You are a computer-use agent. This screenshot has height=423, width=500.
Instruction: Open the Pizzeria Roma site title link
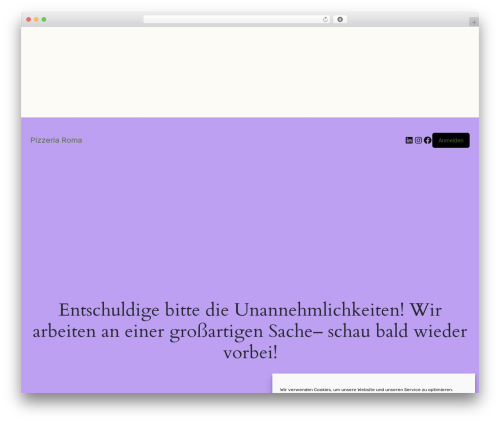click(56, 140)
